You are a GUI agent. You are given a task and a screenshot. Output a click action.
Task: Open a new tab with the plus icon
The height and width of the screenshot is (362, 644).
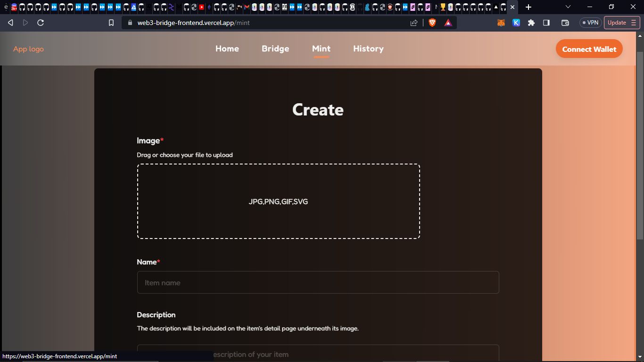tap(528, 7)
